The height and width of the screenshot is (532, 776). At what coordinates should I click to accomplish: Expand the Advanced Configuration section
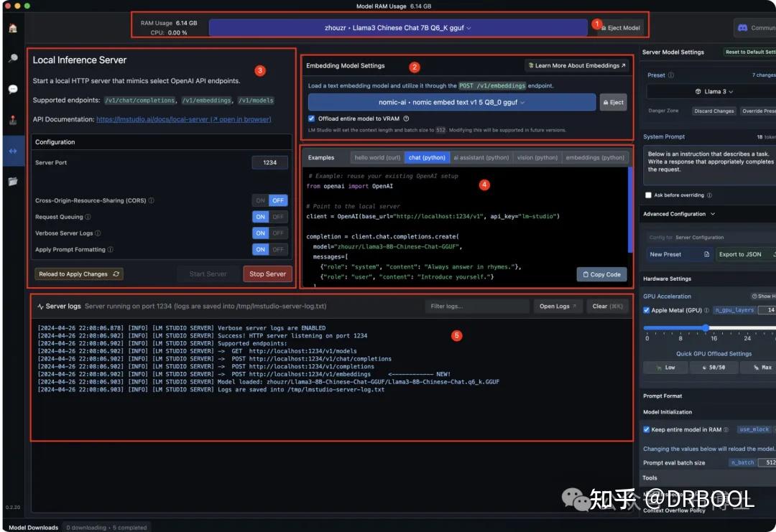tap(679, 213)
